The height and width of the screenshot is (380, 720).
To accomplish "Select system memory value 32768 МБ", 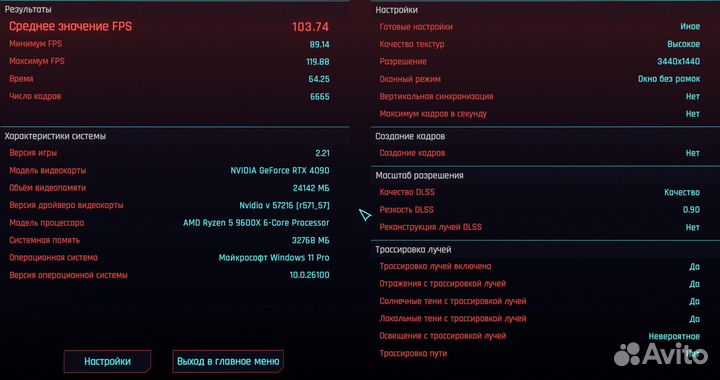I will tap(310, 240).
